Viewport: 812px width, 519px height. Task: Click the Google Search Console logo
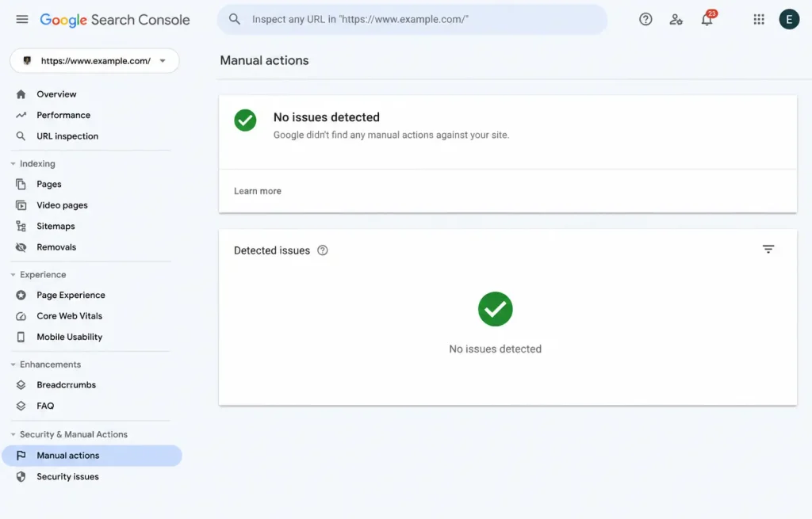[x=115, y=20]
